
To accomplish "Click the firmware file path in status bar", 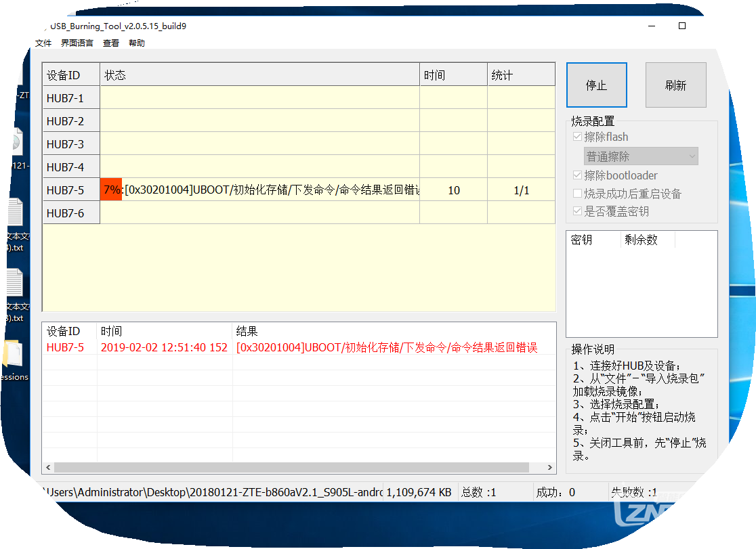I will [x=212, y=492].
